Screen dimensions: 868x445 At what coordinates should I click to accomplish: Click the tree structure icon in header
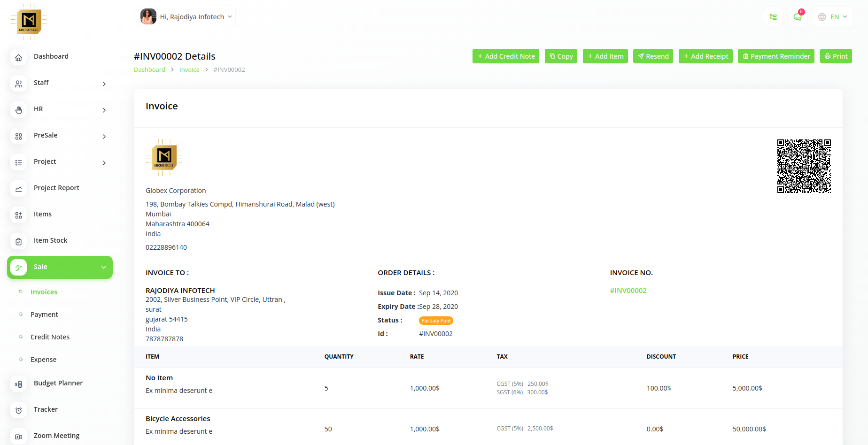[773, 17]
